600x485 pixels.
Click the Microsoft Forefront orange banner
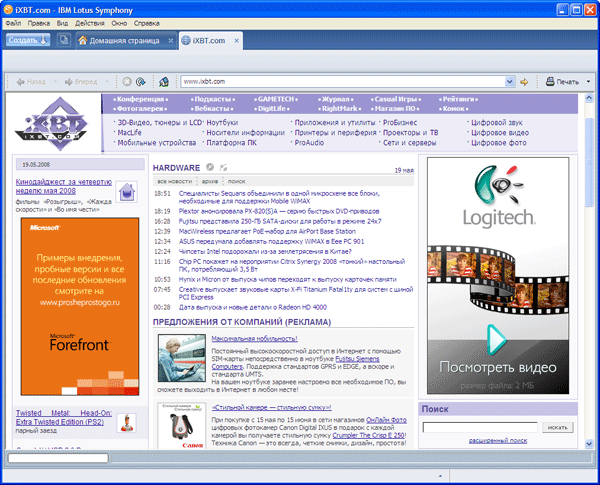(x=80, y=307)
